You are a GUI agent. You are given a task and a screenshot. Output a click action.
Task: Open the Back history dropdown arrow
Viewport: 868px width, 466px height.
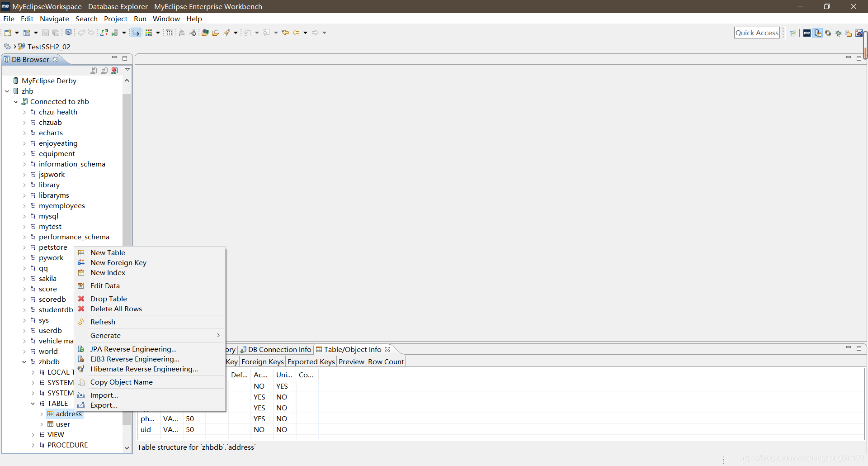(306, 33)
